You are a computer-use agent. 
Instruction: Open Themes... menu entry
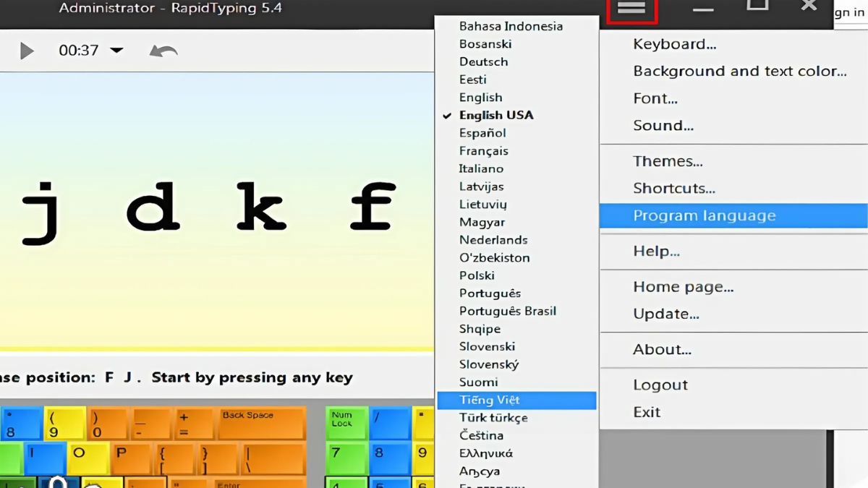point(668,161)
